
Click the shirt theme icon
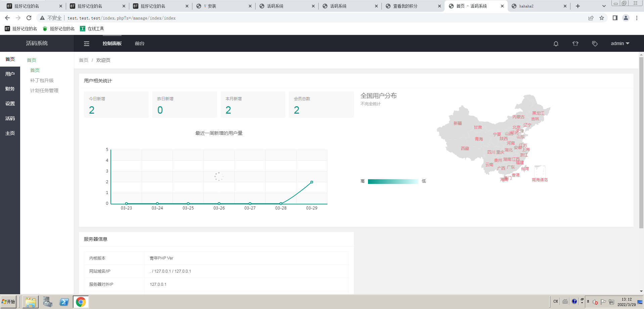(x=576, y=43)
